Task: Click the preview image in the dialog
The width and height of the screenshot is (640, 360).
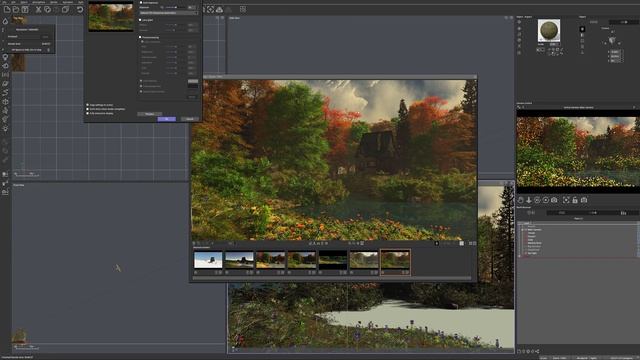Action: (111, 17)
